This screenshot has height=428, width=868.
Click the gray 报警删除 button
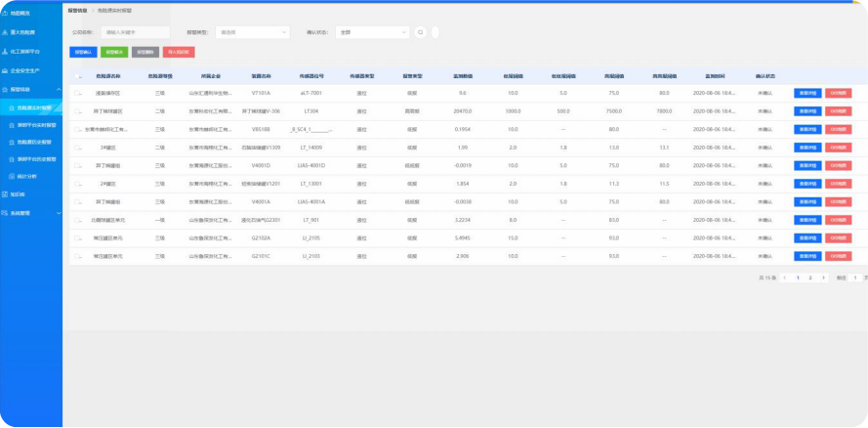pyautogui.click(x=145, y=52)
